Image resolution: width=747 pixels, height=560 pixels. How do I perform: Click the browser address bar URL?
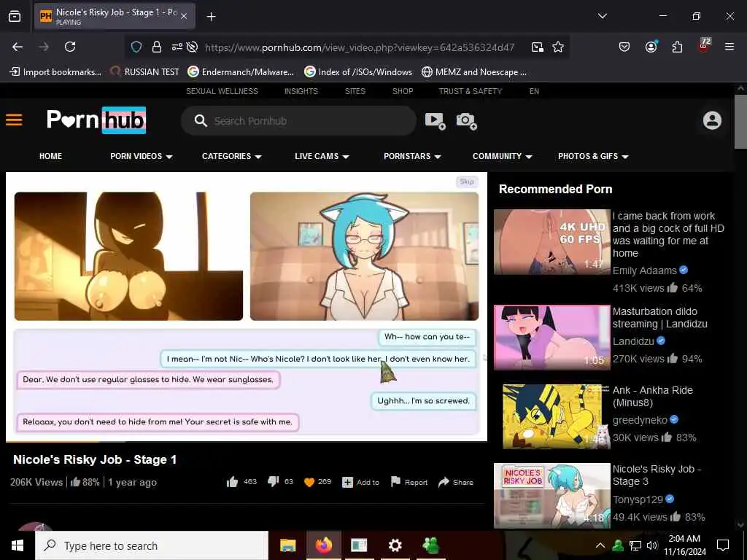359,47
